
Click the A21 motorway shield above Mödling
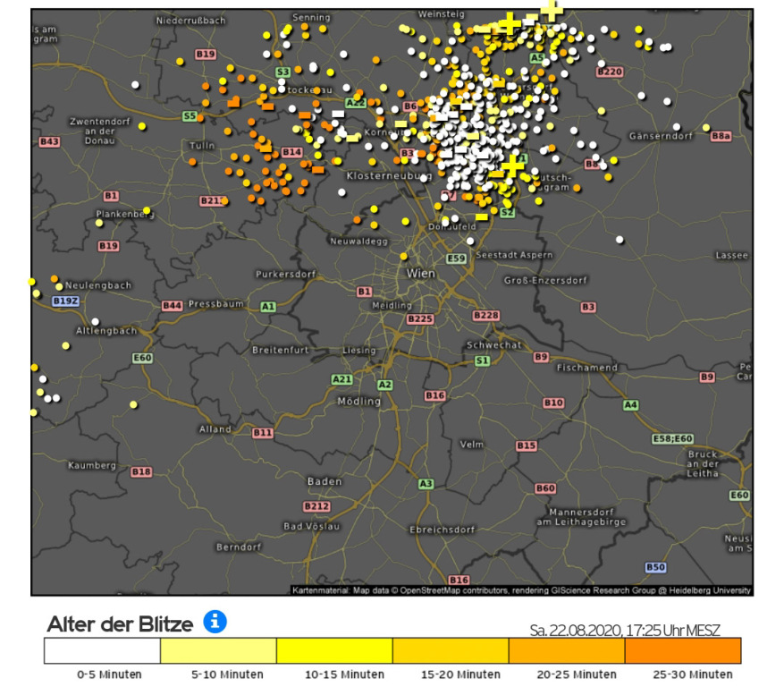tap(342, 379)
